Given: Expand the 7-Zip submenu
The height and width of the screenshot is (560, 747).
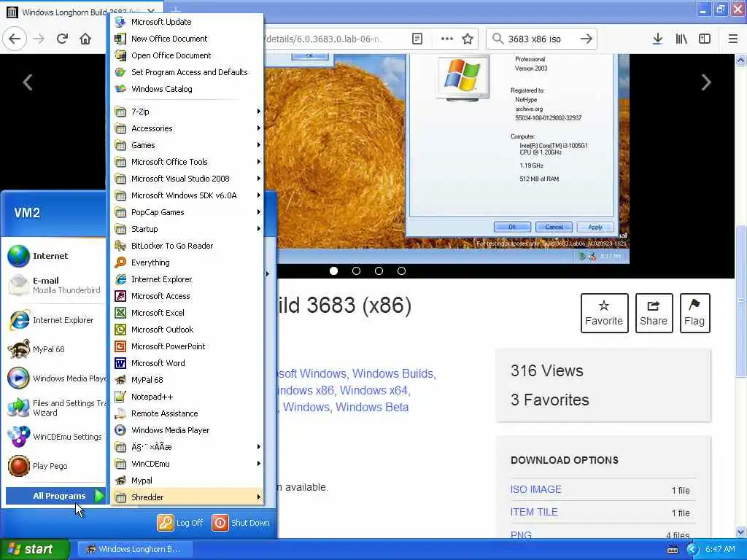Looking at the screenshot, I should (x=187, y=112).
